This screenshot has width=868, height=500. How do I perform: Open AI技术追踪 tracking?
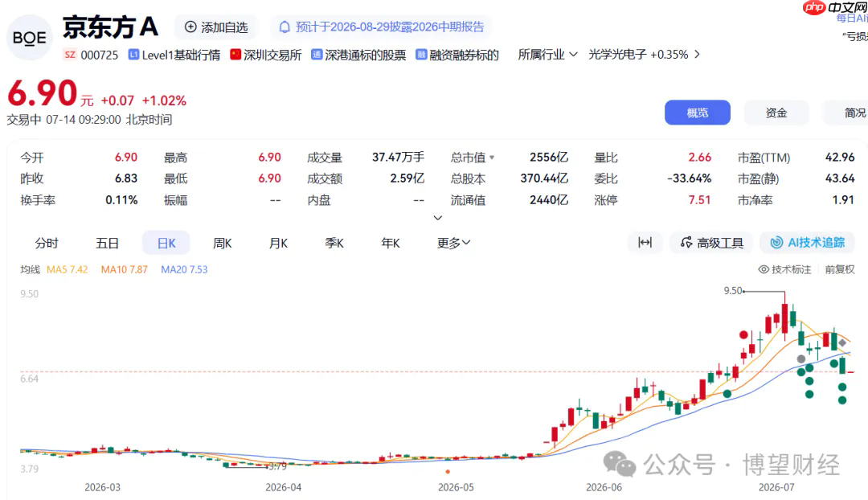(x=808, y=243)
